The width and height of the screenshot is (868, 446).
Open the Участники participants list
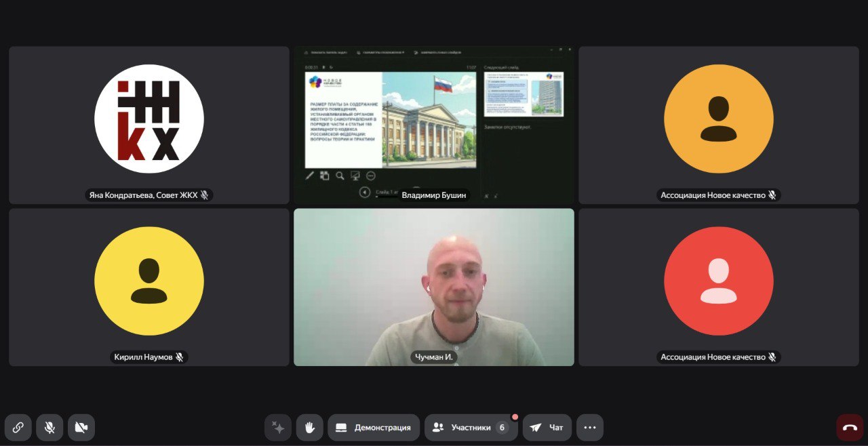tap(471, 428)
